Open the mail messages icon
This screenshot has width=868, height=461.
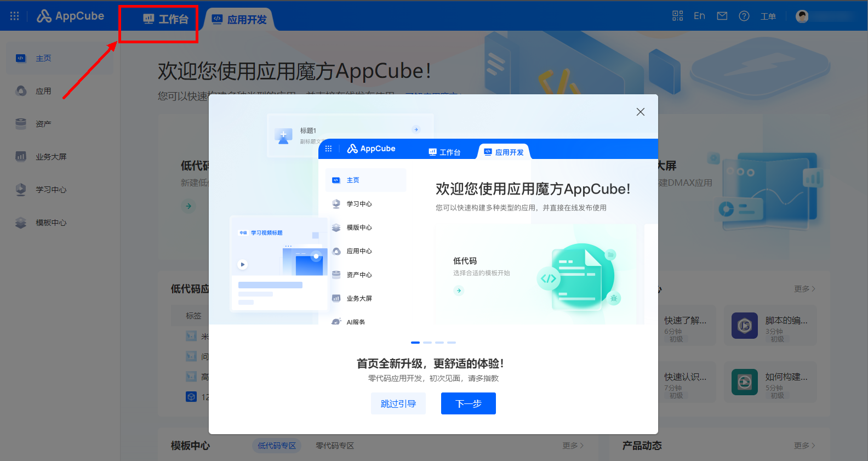(x=722, y=16)
